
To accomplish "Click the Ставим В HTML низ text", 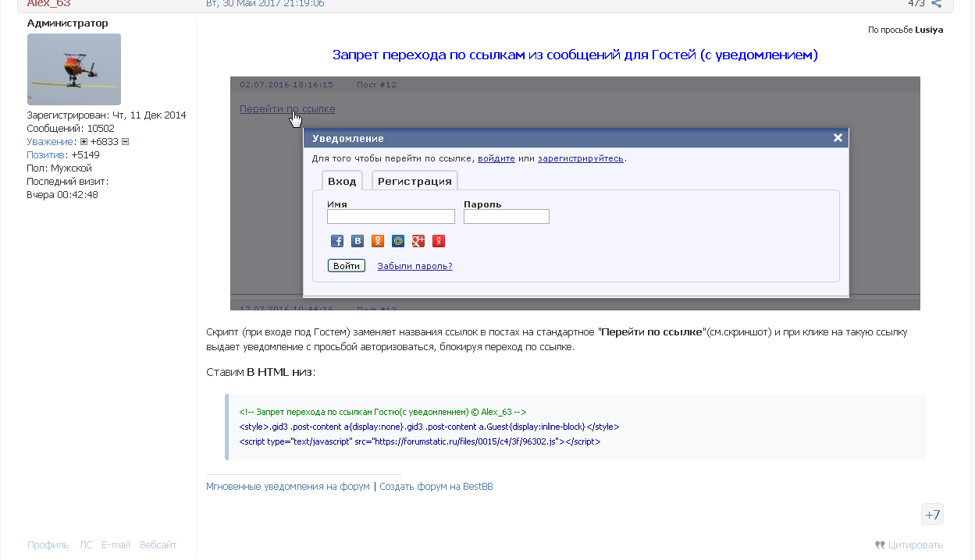I will pos(261,372).
